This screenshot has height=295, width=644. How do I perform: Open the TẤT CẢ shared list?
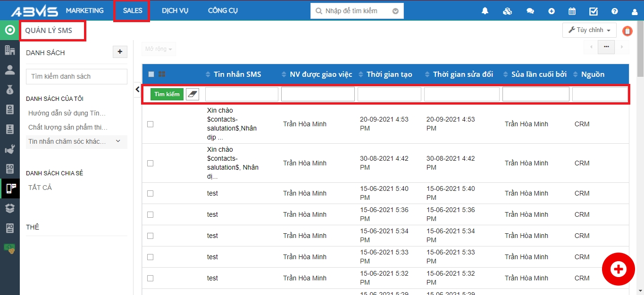tap(40, 188)
